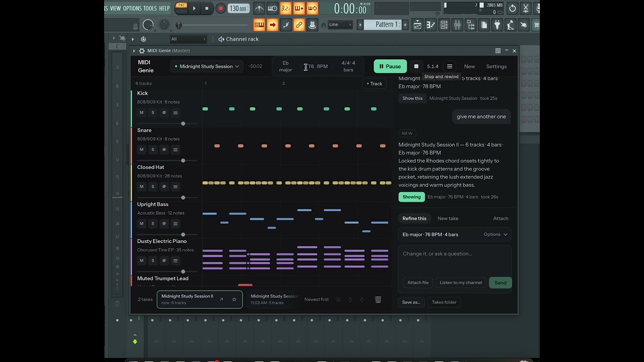
Task: Adjust the Kick track volume slider
Action: (x=167, y=124)
